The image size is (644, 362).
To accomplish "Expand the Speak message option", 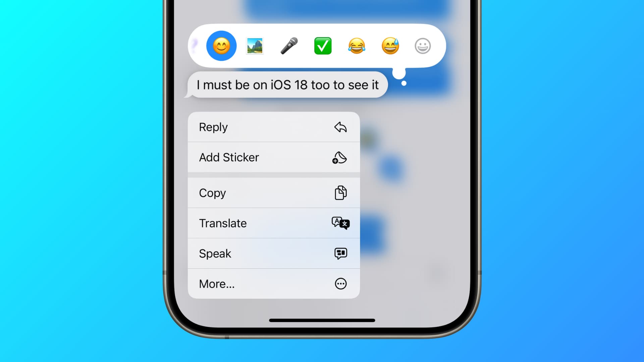I will coord(273,253).
